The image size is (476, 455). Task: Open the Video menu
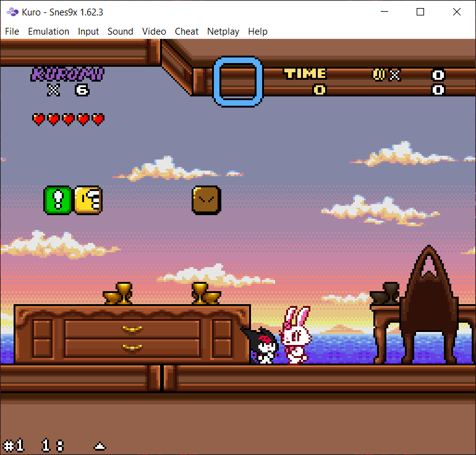[154, 32]
